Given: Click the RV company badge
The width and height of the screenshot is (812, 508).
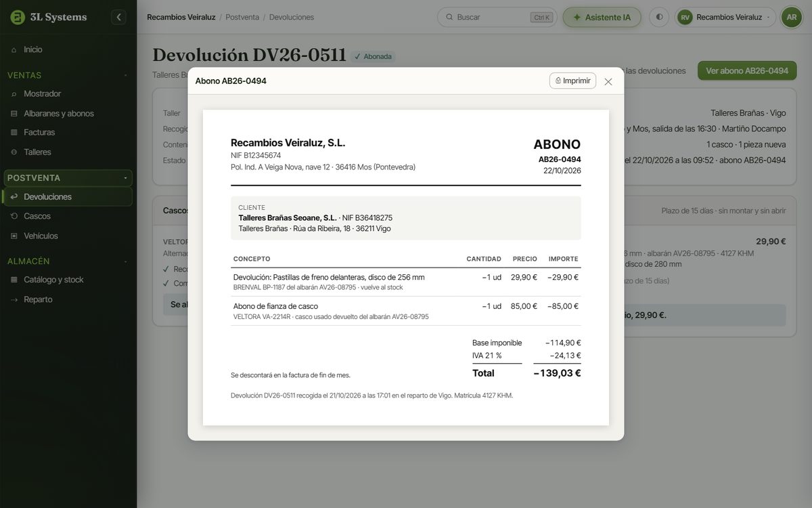Looking at the screenshot, I should click(x=685, y=17).
